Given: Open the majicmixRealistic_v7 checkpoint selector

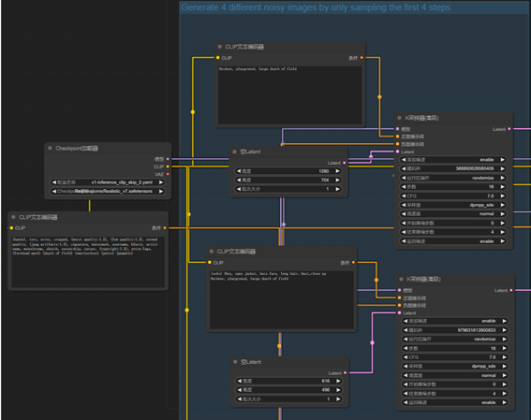Looking at the screenshot, I should (108, 191).
